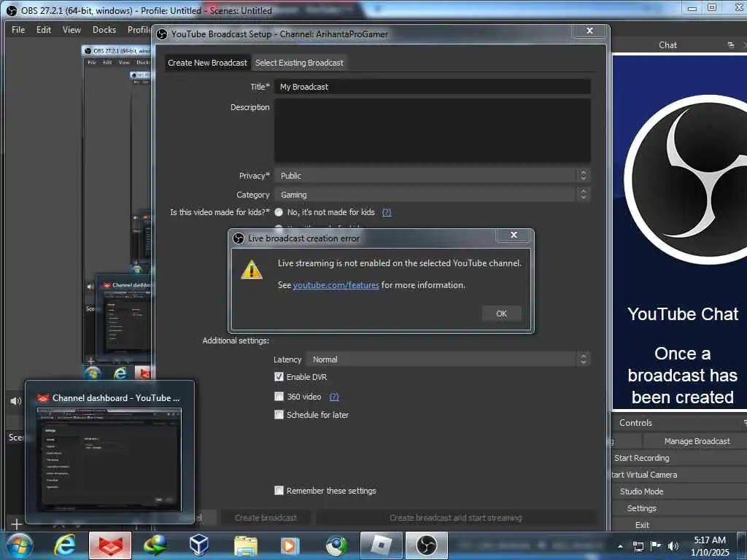
Task: Open the Docks menu in OBS
Action: click(104, 29)
